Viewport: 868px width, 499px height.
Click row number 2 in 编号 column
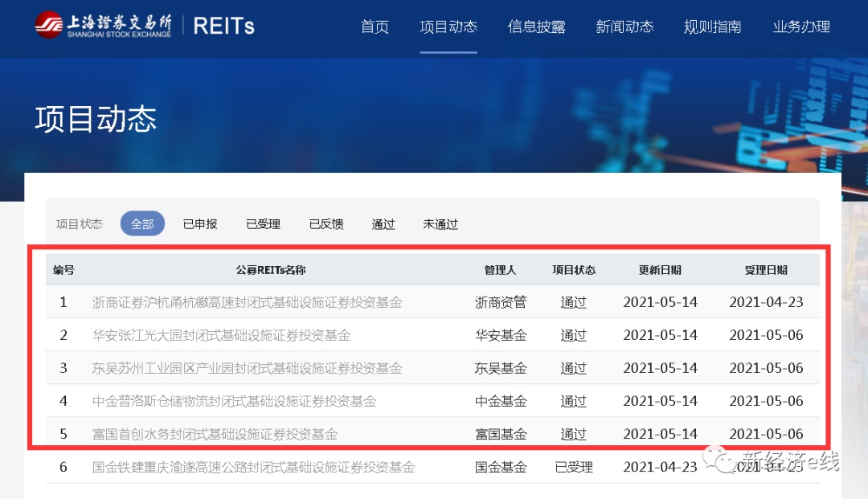[63, 335]
